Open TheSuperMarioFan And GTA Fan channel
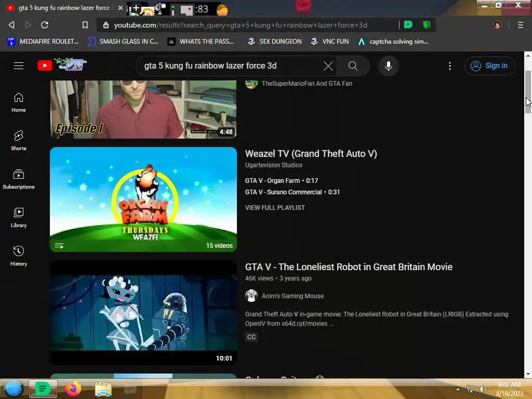The height and width of the screenshot is (399, 532). pyautogui.click(x=307, y=84)
